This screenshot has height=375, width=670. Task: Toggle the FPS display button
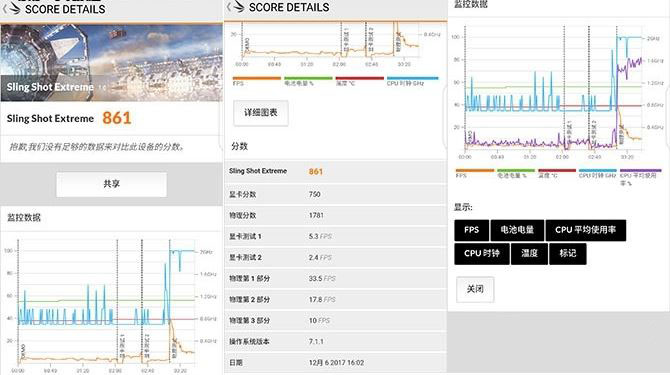click(x=471, y=230)
